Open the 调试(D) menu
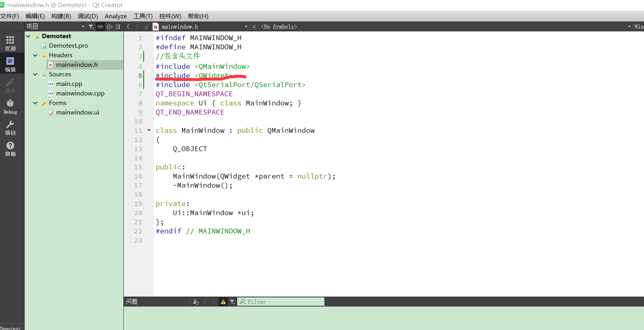The image size is (644, 330). pos(88,16)
